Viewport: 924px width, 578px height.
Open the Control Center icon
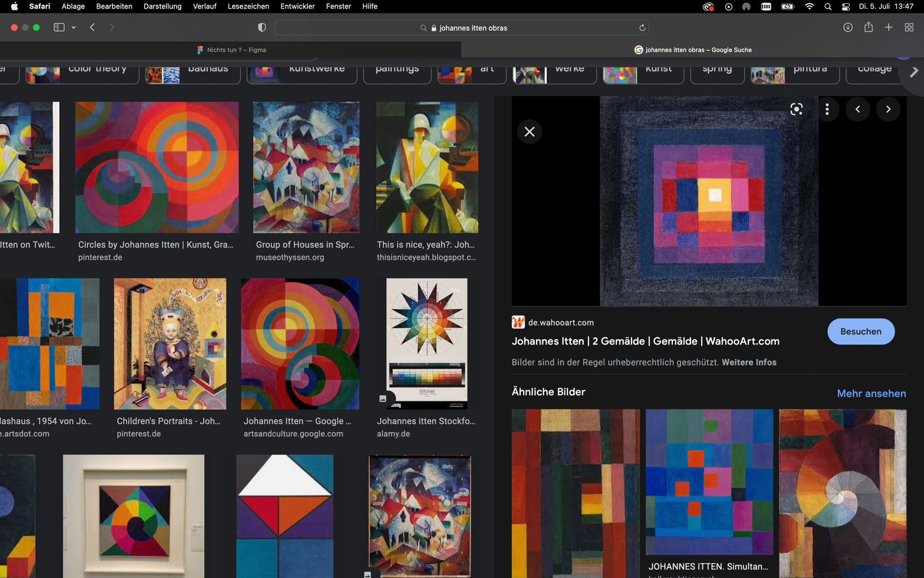click(846, 6)
